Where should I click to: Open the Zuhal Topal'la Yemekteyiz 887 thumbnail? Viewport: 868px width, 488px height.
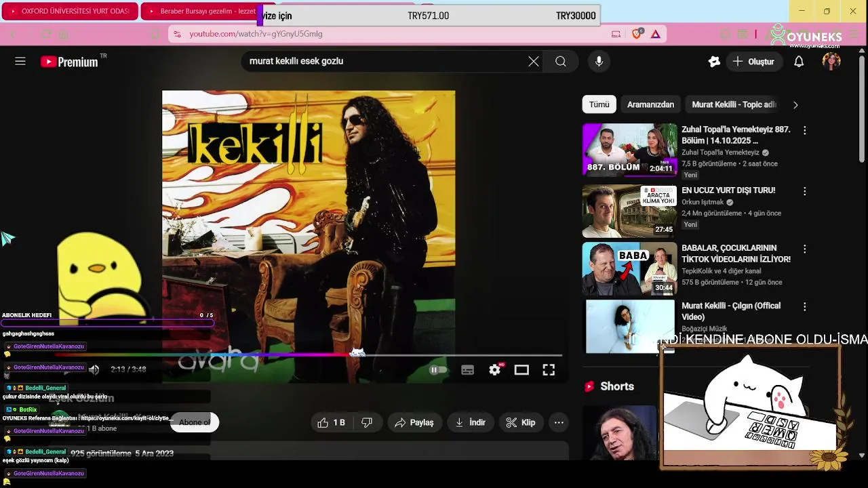(629, 149)
